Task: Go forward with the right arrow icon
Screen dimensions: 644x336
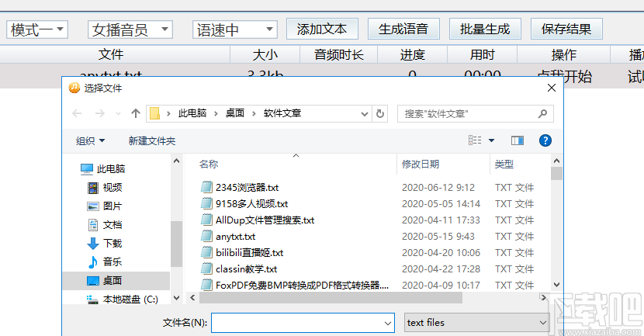Action: [x=100, y=113]
